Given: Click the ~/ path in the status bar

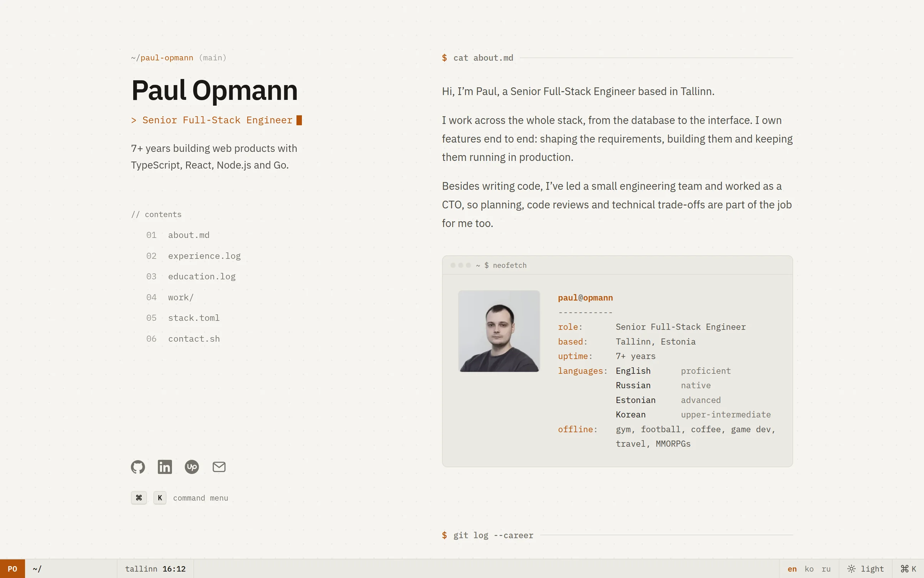Looking at the screenshot, I should (37, 569).
